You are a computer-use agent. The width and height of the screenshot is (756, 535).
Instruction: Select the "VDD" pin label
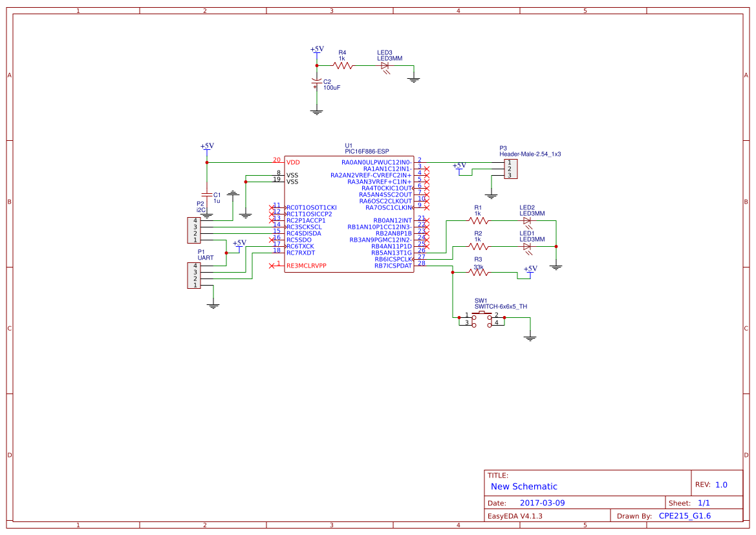(x=293, y=162)
